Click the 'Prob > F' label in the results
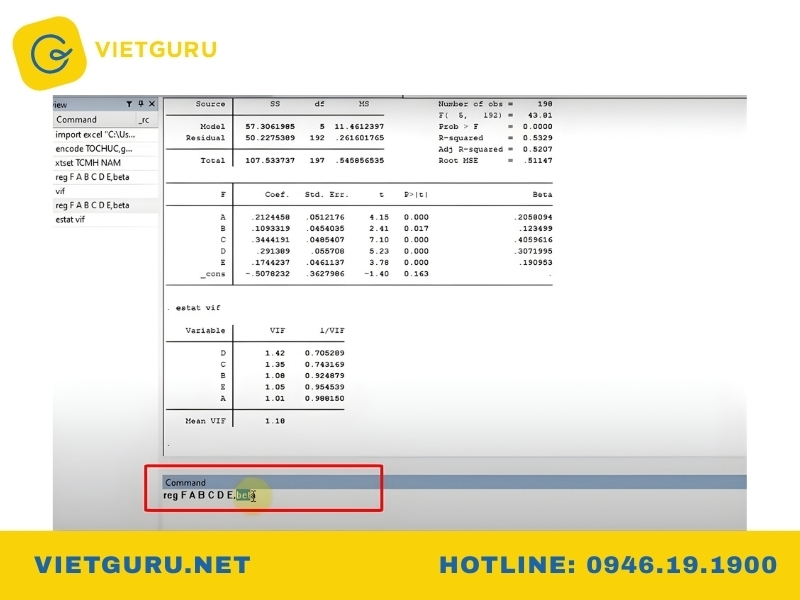The width and height of the screenshot is (800, 600). [458, 127]
